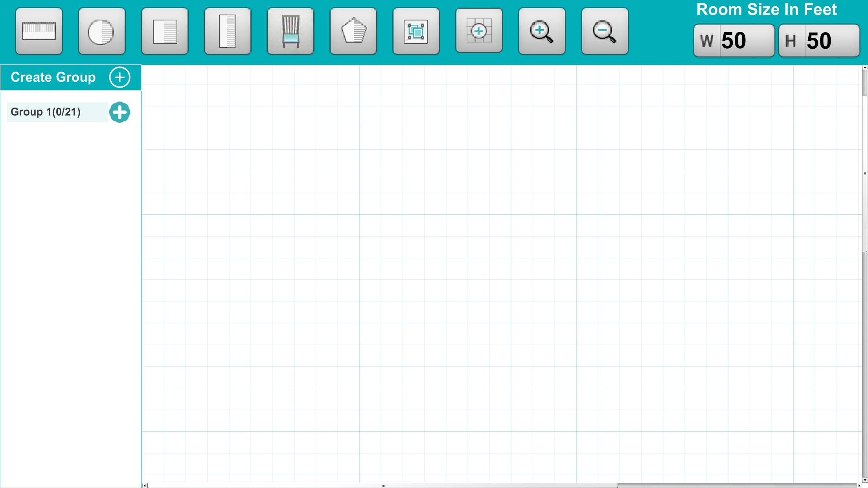Click the horizontal scrollbar thumb

click(x=383, y=486)
